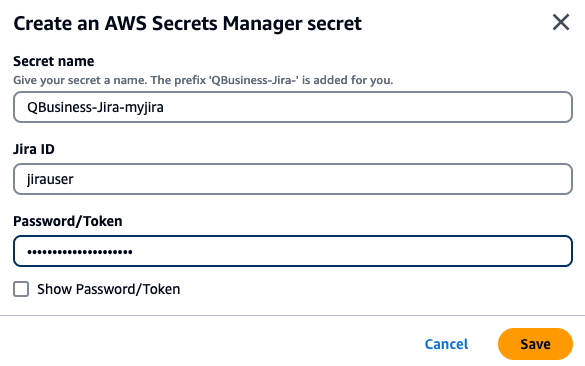Click empty area inside Password/Token field
Image resolution: width=585 pixels, height=366 pixels.
click(x=351, y=251)
